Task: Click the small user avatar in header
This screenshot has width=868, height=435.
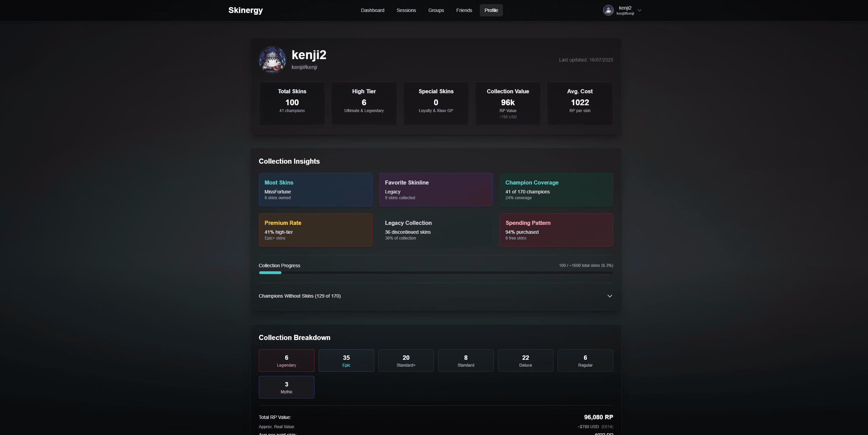Action: (x=608, y=10)
